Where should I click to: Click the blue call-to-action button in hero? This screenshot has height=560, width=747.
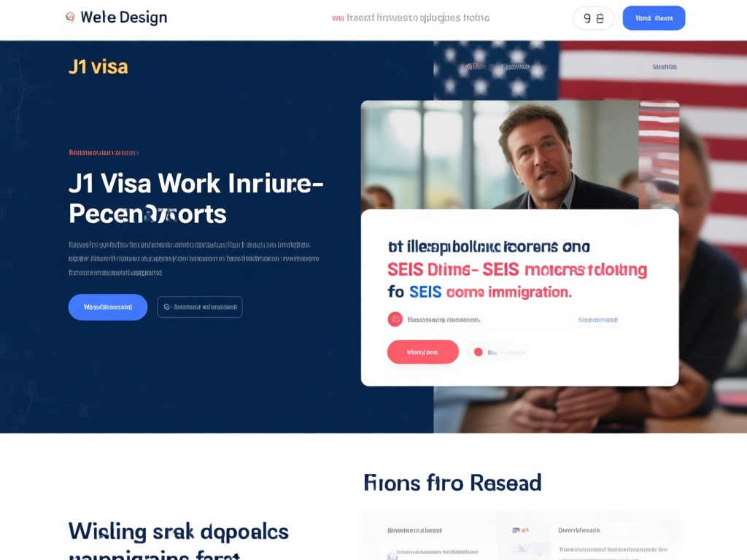[x=108, y=307]
